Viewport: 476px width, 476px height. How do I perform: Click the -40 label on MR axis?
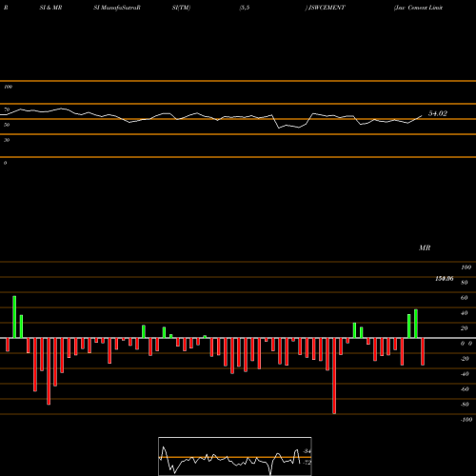pos(465,374)
